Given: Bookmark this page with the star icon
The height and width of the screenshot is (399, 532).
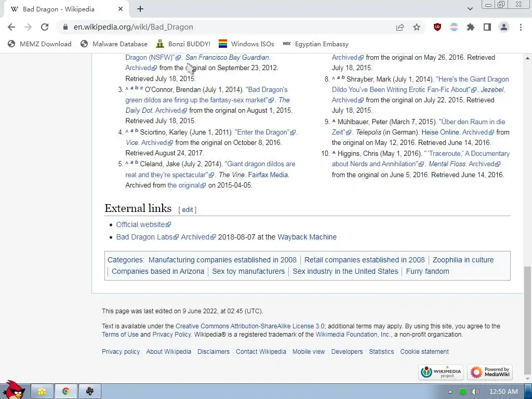Looking at the screenshot, I should (417, 27).
